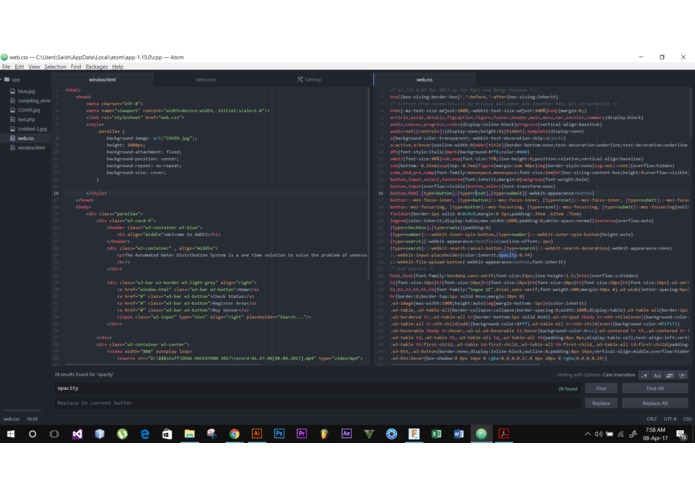Open the Windows Store taskbar icon
This screenshot has width=695, height=494.
pyautogui.click(x=167, y=434)
